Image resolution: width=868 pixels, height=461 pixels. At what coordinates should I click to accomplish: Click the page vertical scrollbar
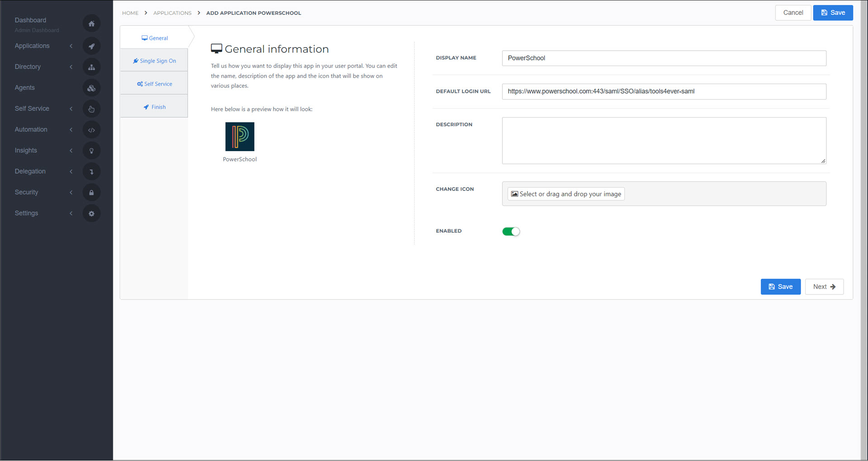click(864, 230)
